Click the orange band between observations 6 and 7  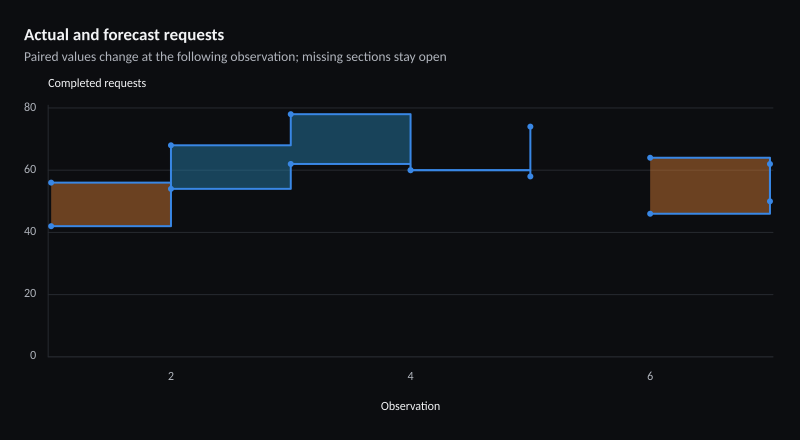pos(710,186)
